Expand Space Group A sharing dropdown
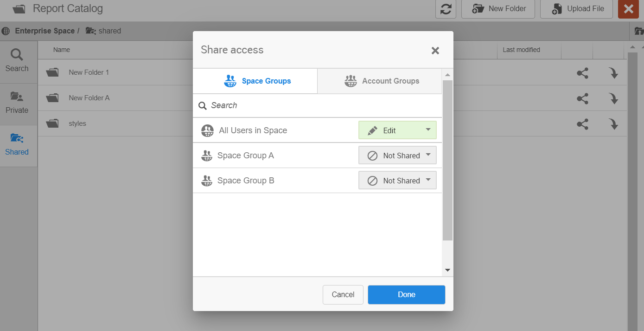Viewport: 644px width, 331px height. pyautogui.click(x=397, y=156)
